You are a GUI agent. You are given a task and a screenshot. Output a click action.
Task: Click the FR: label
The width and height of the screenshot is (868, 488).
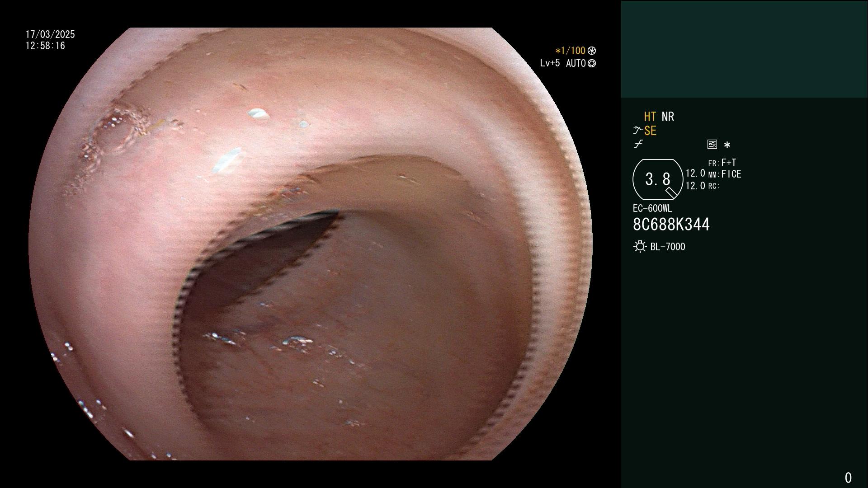pos(713,164)
